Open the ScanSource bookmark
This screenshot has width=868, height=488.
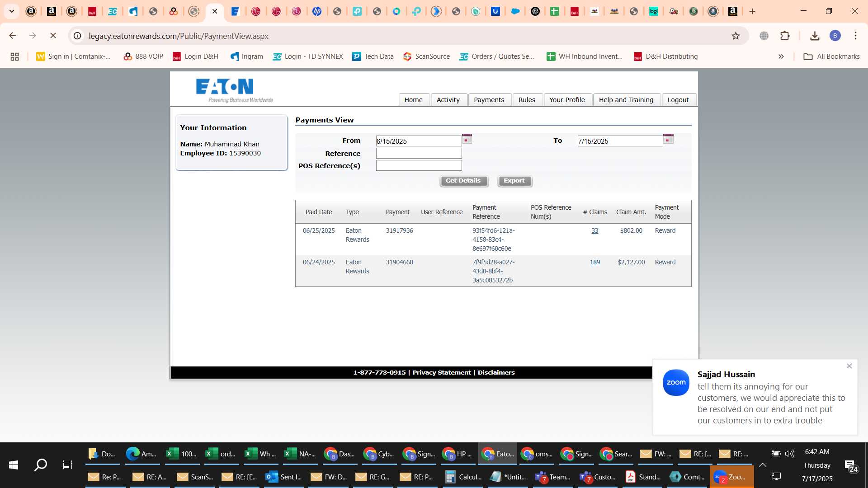(427, 56)
